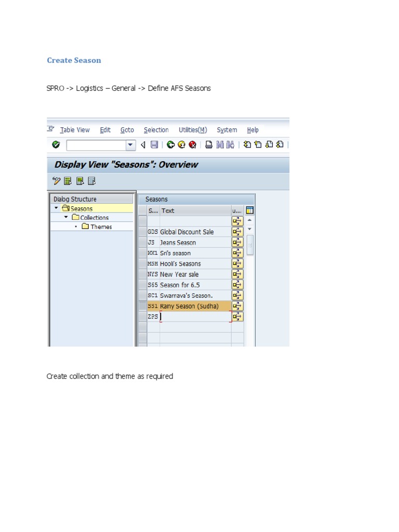Viewport: 399px width, 532px height.
Task: Select the KK1 row with its row selector
Action: (x=142, y=253)
